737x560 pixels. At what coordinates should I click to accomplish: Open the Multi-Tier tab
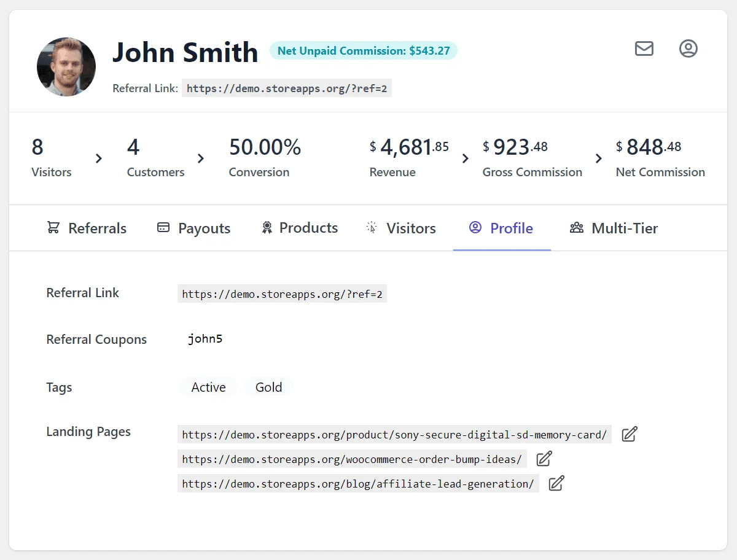point(614,228)
